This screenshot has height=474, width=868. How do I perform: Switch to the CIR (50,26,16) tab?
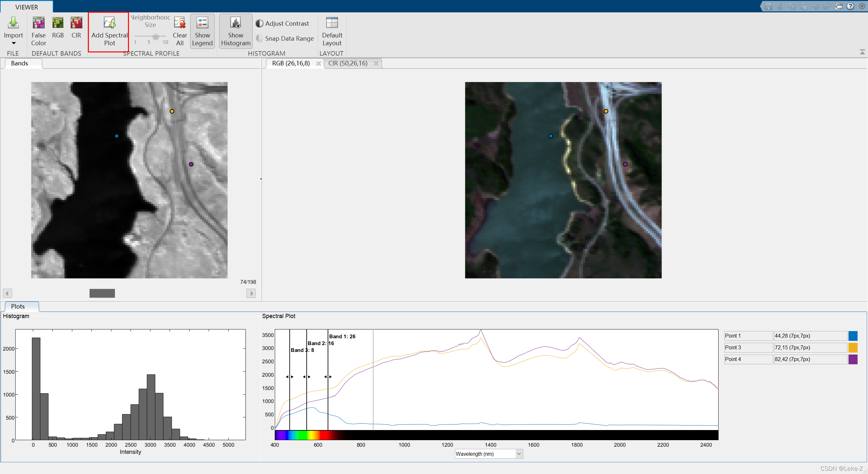(348, 63)
